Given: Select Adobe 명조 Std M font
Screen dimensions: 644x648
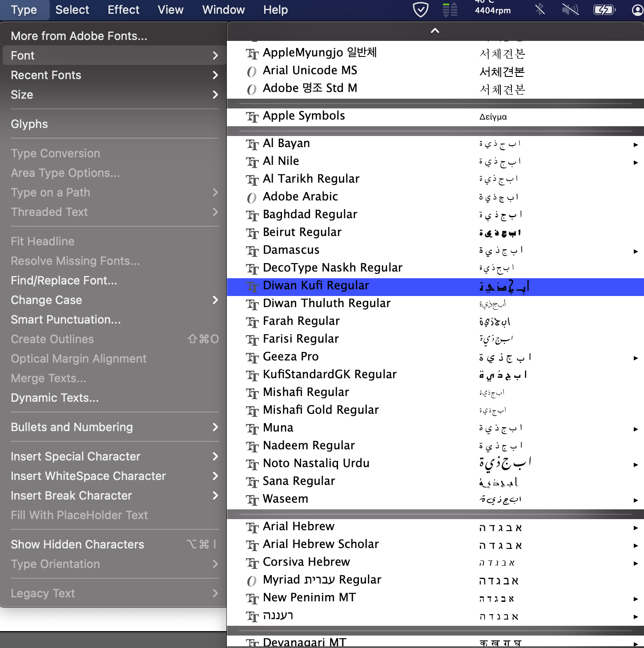Looking at the screenshot, I should 435,89.
